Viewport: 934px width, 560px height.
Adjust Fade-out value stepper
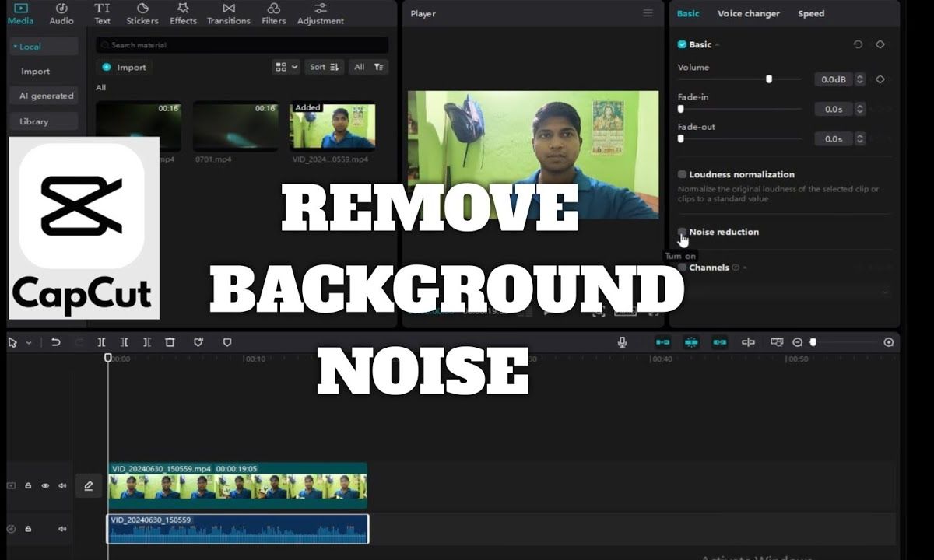point(860,139)
